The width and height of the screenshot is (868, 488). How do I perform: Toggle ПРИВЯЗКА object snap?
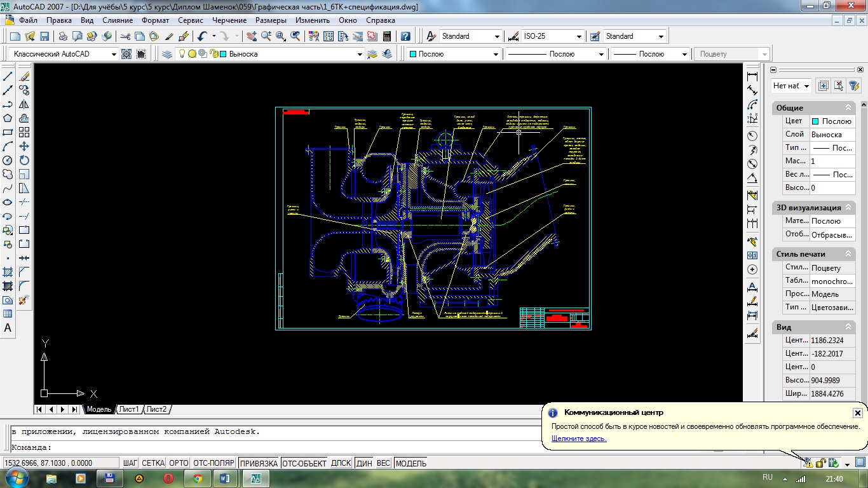coord(259,463)
